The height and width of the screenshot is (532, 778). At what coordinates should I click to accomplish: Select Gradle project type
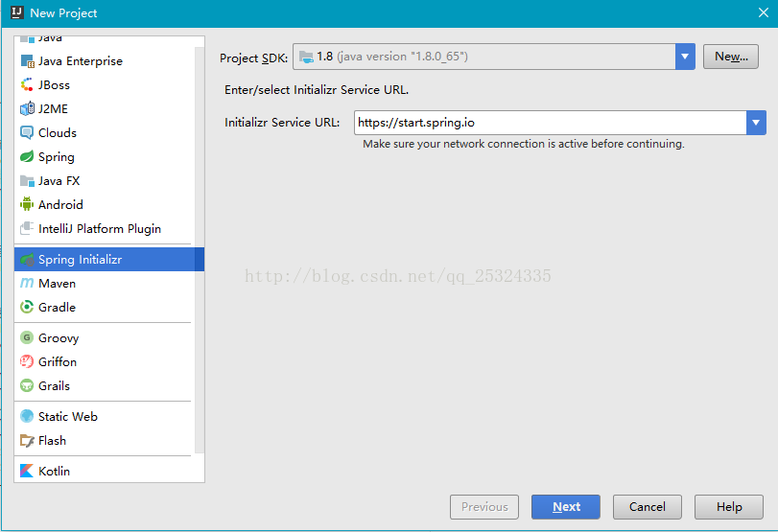(105, 307)
